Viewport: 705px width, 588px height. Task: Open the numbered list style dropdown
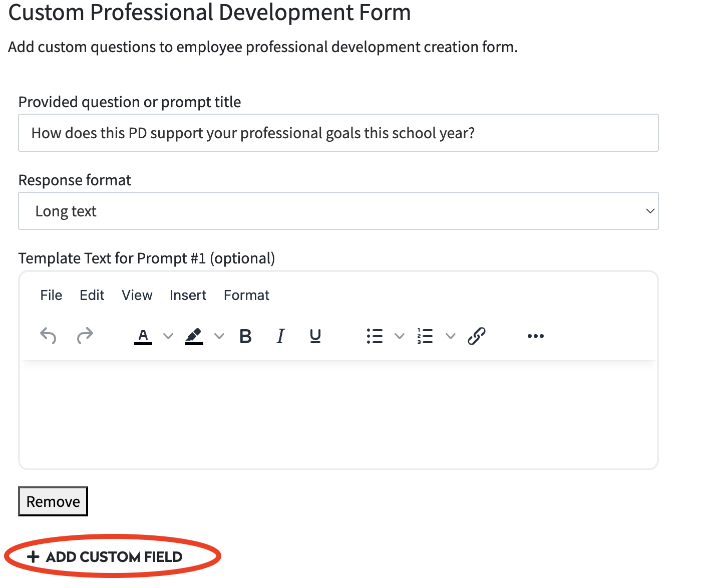click(x=451, y=336)
